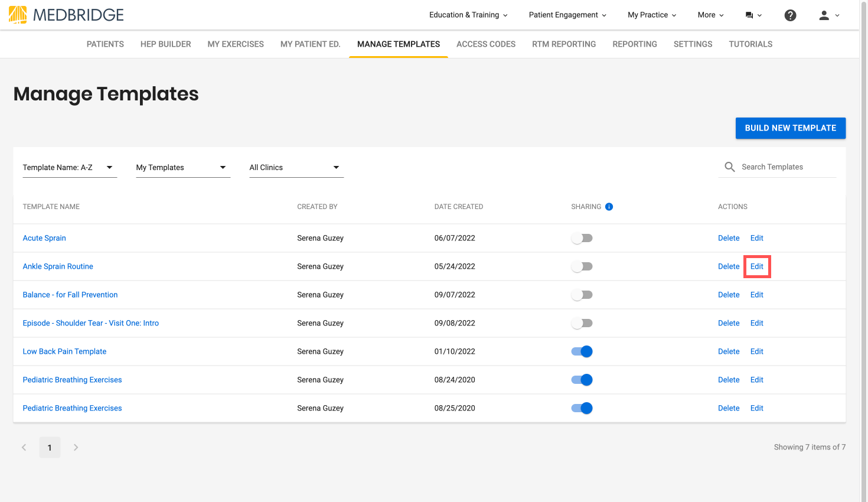Open the All Clinics dropdown
The width and height of the screenshot is (868, 502).
[x=296, y=168]
